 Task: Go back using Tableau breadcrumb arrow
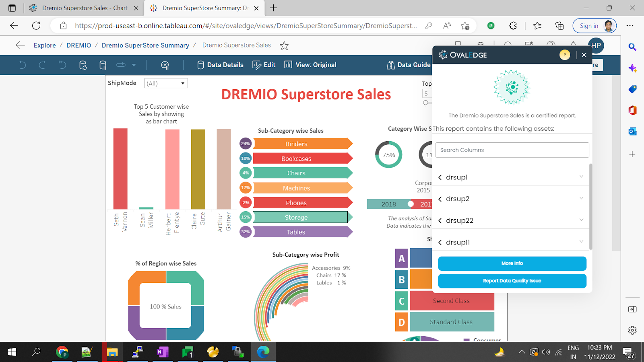tap(20, 45)
